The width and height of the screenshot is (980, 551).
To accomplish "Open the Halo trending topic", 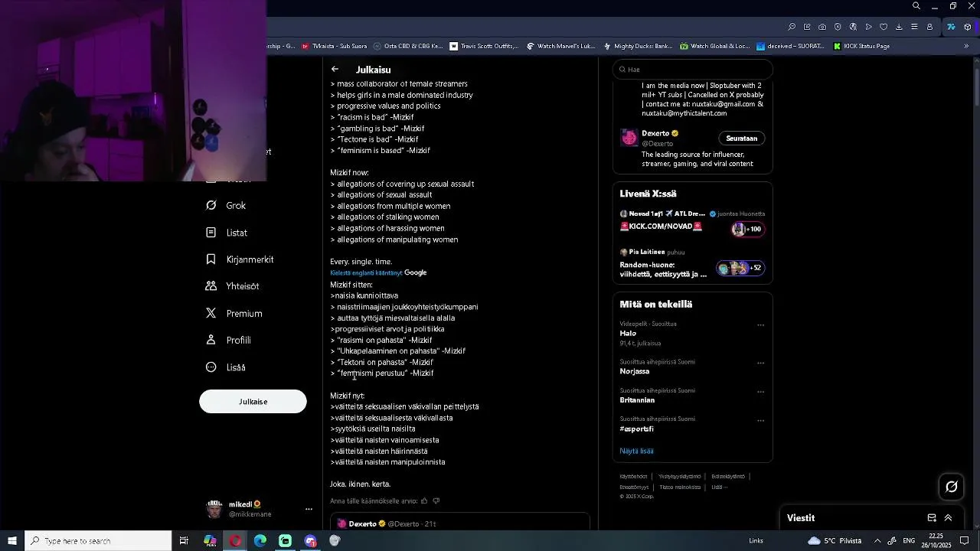I will [628, 334].
